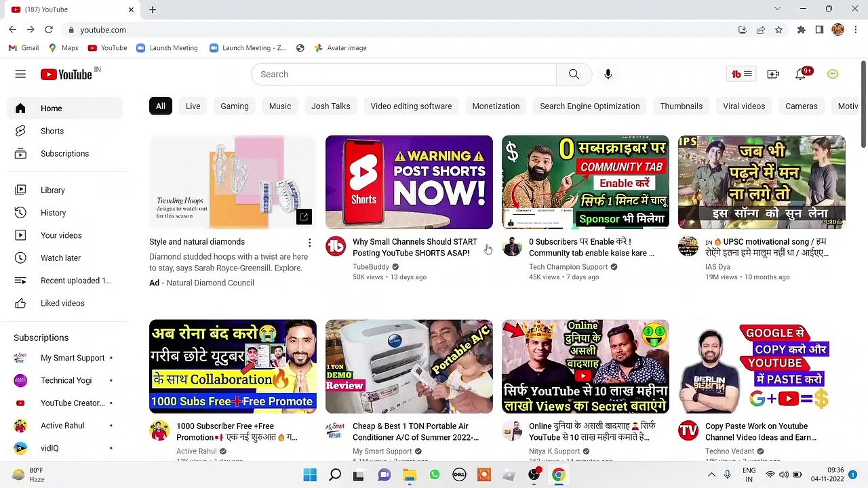Open Natural Diamond Council ad thumbnail
This screenshot has width=868, height=488.
[233, 182]
